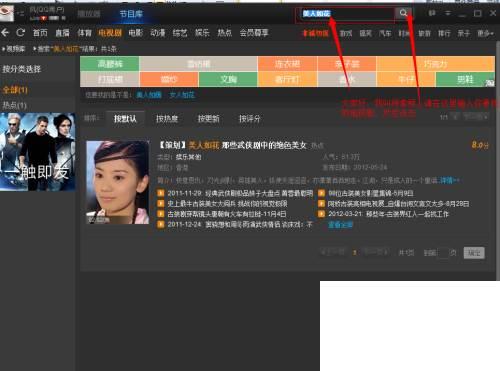Open the 直播 navigation item
The width and height of the screenshot is (500, 371).
click(62, 33)
